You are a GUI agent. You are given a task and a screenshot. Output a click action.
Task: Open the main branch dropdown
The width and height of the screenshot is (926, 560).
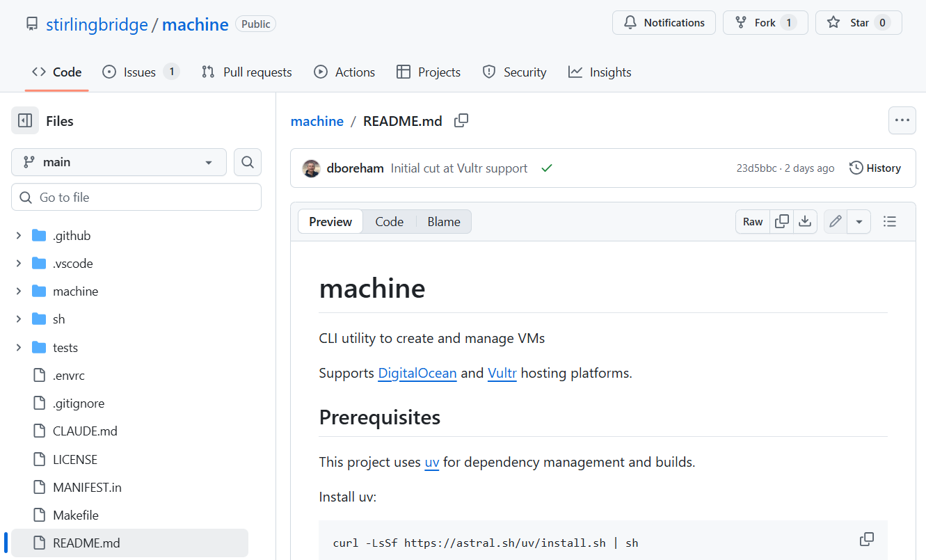pyautogui.click(x=119, y=162)
